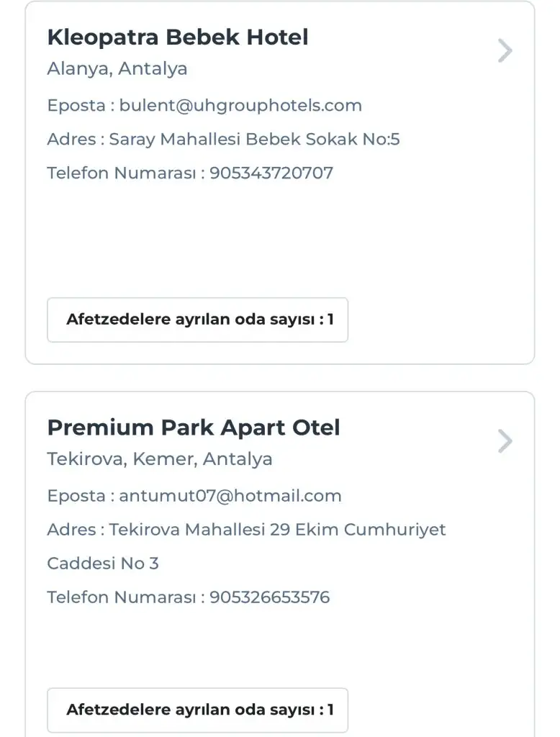The height and width of the screenshot is (737, 560).
Task: Select "Telefon Numarası" label in Premium Park card
Action: point(122,597)
